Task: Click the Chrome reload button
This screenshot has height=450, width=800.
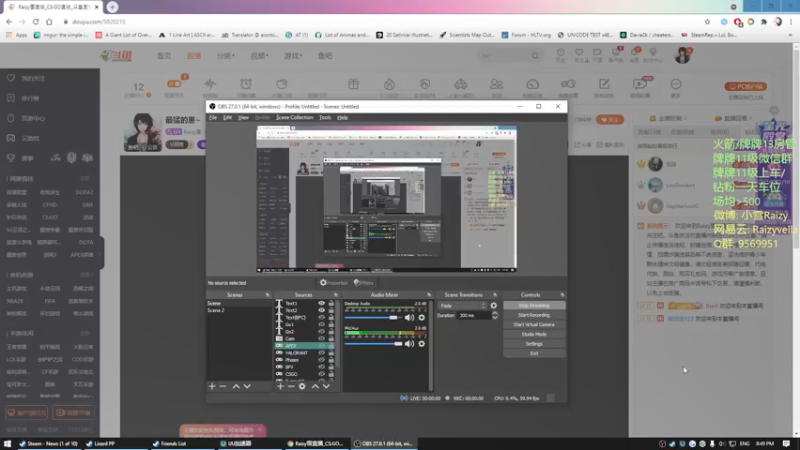Action: [36, 21]
